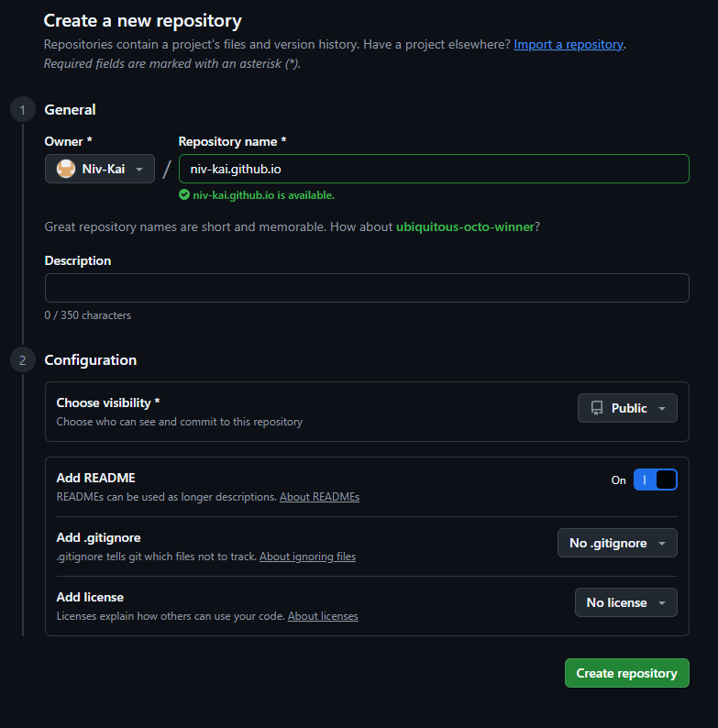Click the step 2 circle marker
Viewport: 718px width, 728px height.
tap(22, 359)
